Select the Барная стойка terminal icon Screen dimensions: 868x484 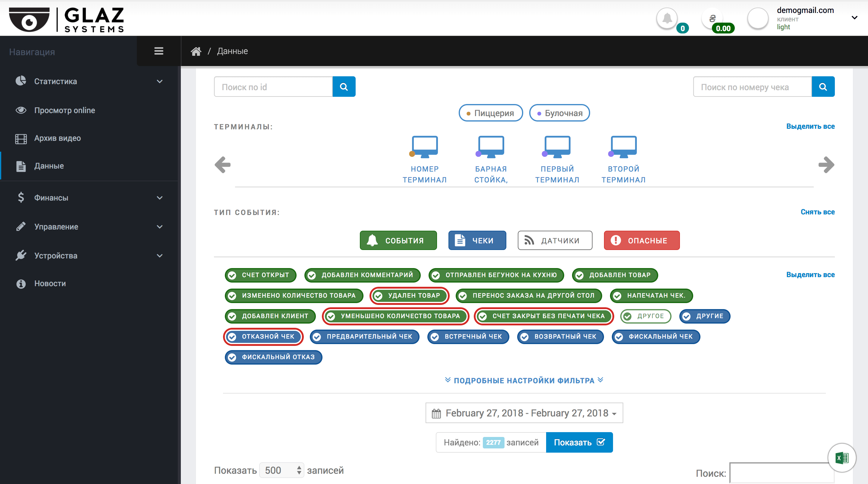click(491, 147)
